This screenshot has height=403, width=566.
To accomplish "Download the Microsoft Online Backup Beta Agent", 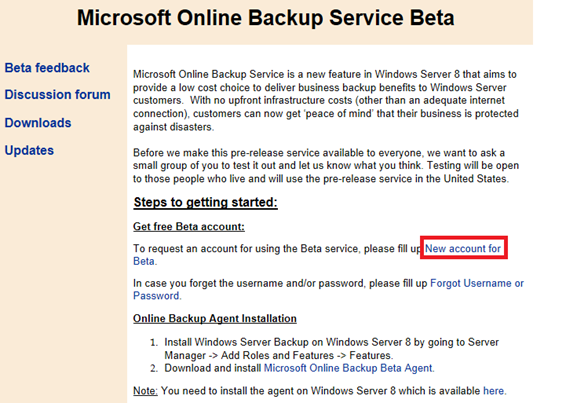I will click(349, 368).
